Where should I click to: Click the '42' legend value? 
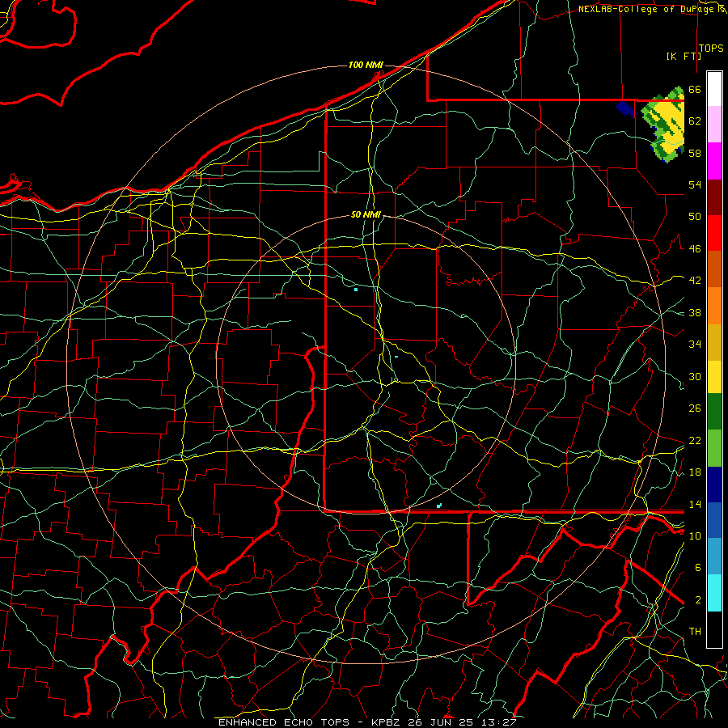tap(695, 281)
